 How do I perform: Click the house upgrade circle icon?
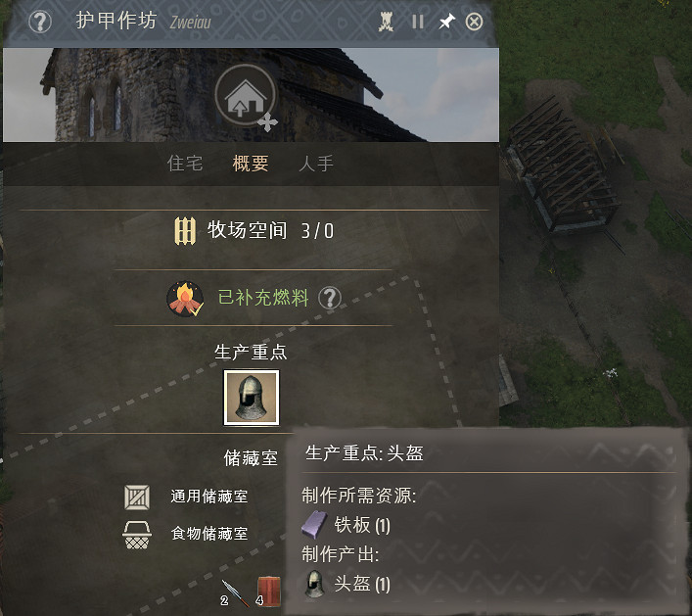246,94
